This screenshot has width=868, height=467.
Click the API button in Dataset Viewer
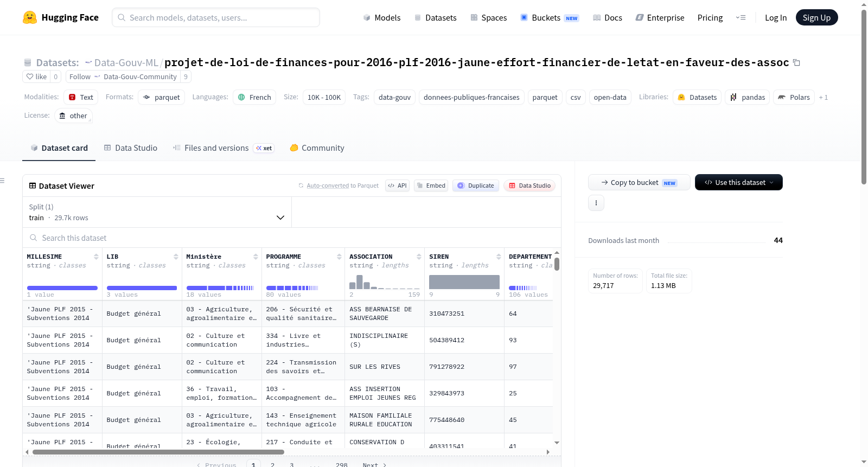(x=397, y=185)
